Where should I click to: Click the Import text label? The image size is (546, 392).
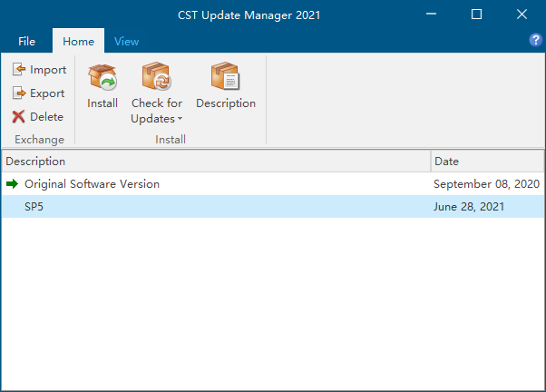point(48,70)
